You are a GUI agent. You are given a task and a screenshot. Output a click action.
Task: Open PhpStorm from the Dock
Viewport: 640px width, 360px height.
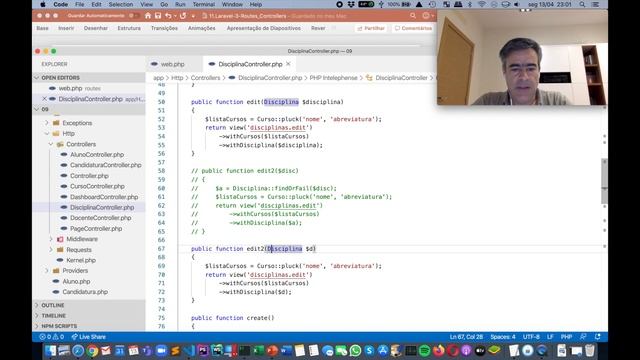point(203,351)
